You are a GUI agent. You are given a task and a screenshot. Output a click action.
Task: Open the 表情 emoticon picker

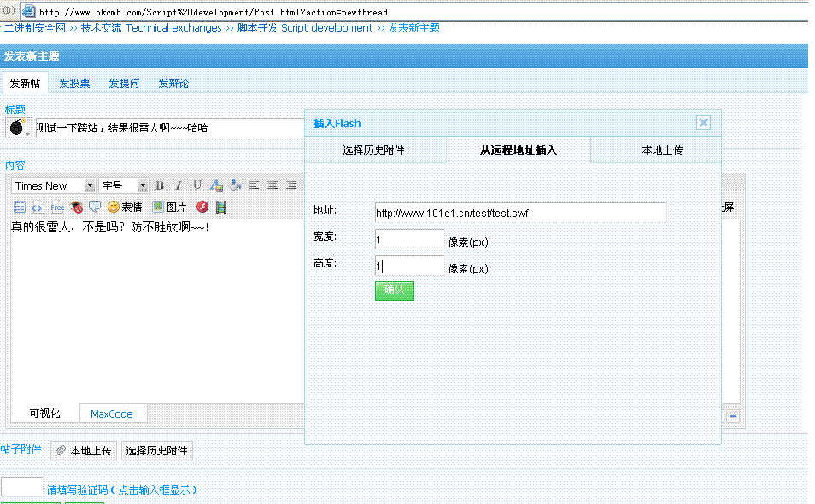tap(125, 208)
